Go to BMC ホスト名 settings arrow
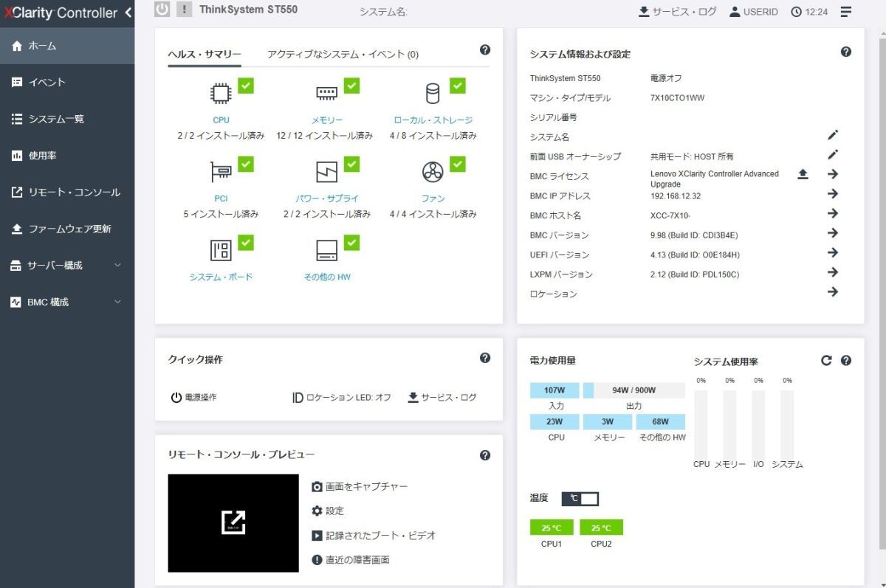The height and width of the screenshot is (588, 886). click(833, 213)
